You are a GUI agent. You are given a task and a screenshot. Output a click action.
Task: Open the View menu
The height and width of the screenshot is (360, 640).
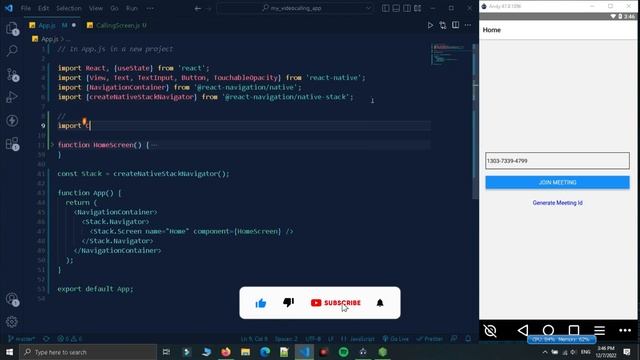pos(96,8)
